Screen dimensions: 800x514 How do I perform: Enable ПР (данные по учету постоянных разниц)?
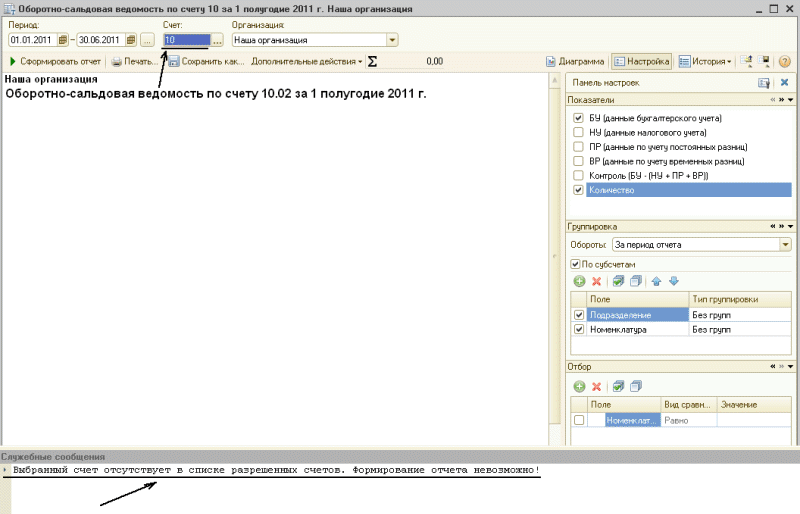(x=578, y=146)
